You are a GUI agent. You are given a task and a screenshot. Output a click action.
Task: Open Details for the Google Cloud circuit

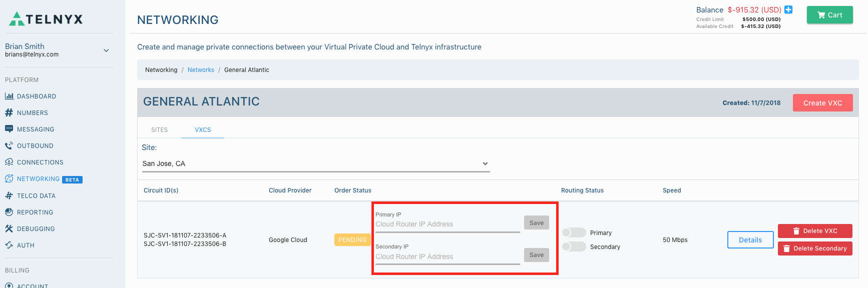pos(750,240)
